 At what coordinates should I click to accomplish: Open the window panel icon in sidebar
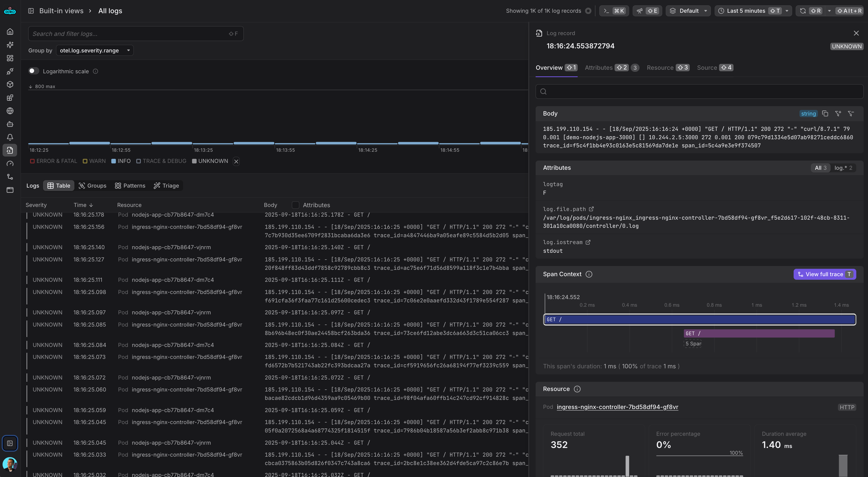[10, 190]
